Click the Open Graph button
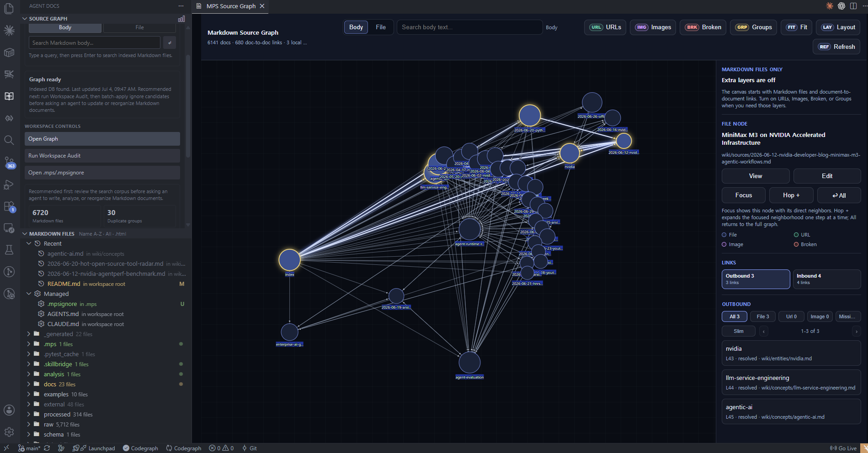The height and width of the screenshot is (453, 868). click(x=102, y=139)
